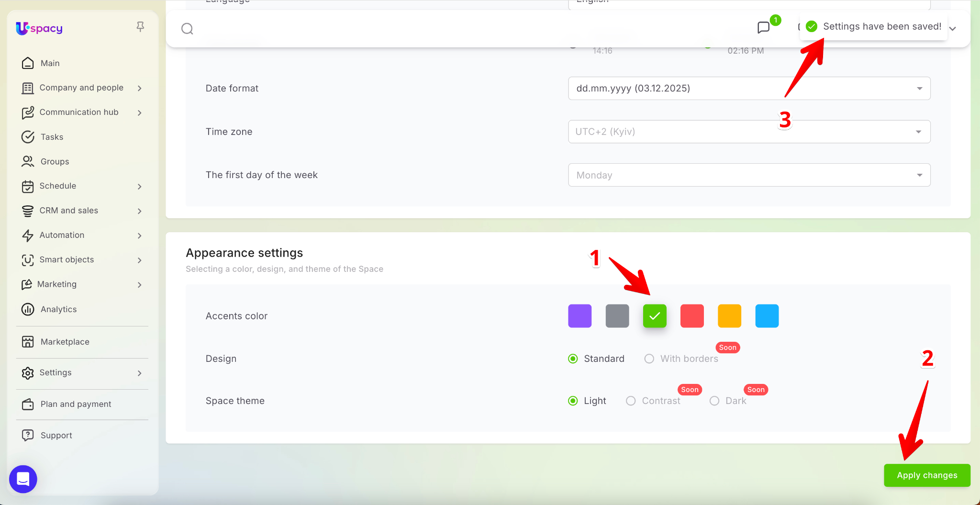Image resolution: width=980 pixels, height=505 pixels.
Task: Select the Standard design radio button
Action: [573, 359]
